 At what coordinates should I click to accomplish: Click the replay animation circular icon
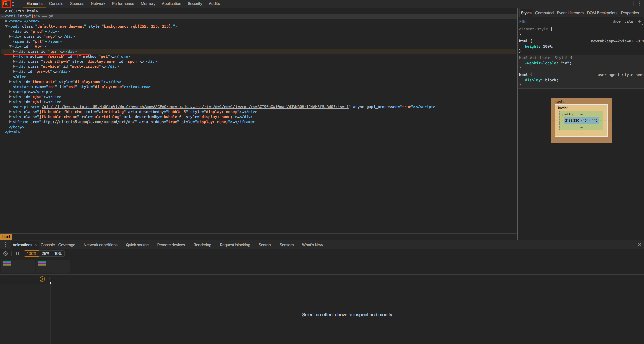click(42, 279)
